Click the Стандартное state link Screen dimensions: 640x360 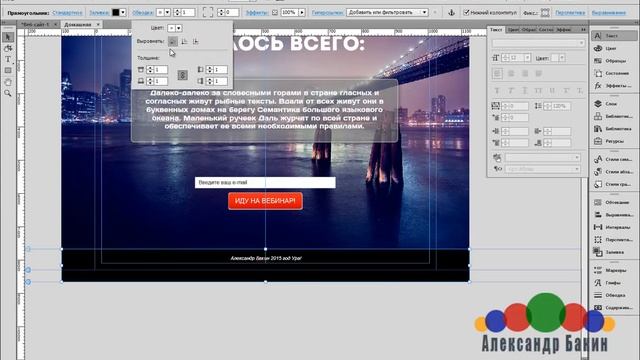tap(67, 13)
